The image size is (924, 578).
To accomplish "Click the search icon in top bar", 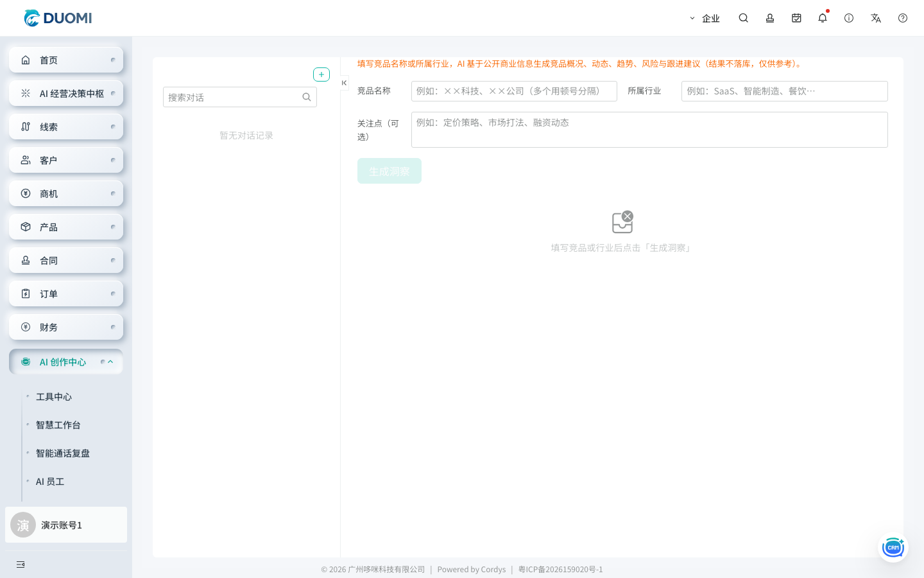I will click(x=743, y=18).
